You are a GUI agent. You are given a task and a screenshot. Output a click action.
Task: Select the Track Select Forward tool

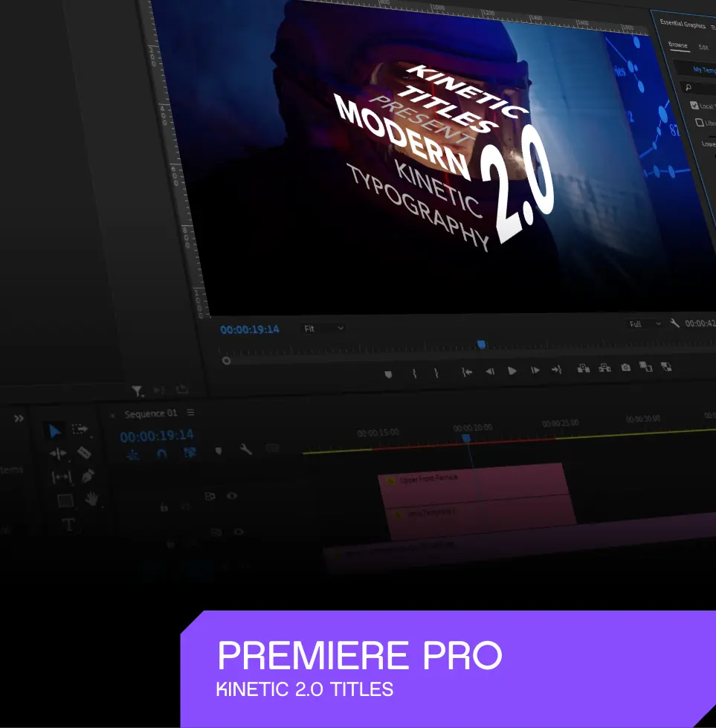(80, 429)
